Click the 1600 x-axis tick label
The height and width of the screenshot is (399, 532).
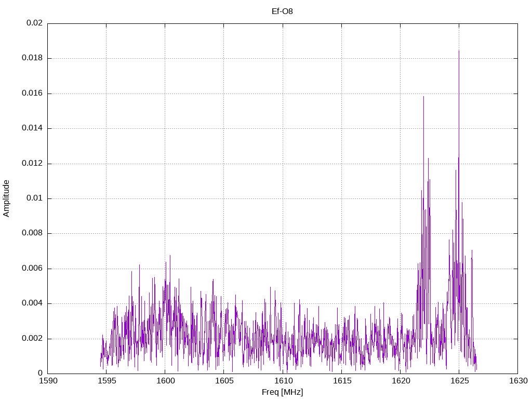point(166,381)
